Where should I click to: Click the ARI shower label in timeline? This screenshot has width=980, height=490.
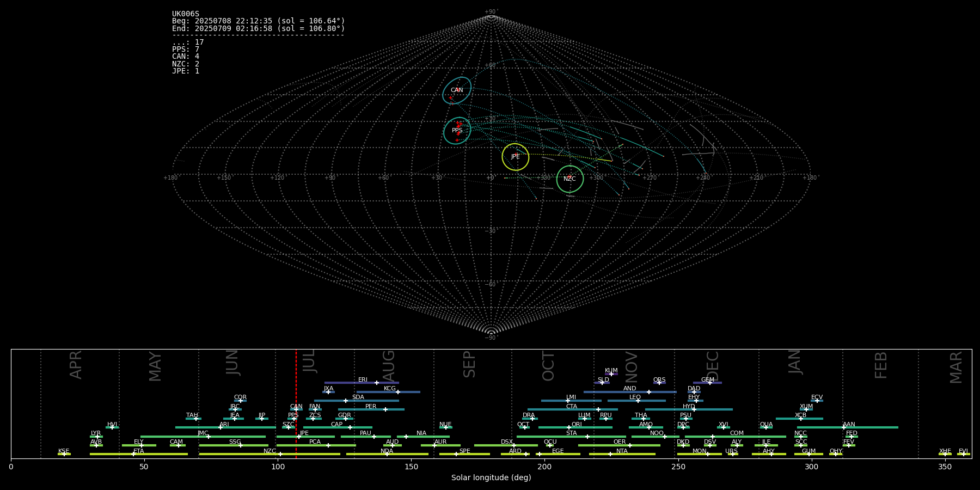pos(224,424)
